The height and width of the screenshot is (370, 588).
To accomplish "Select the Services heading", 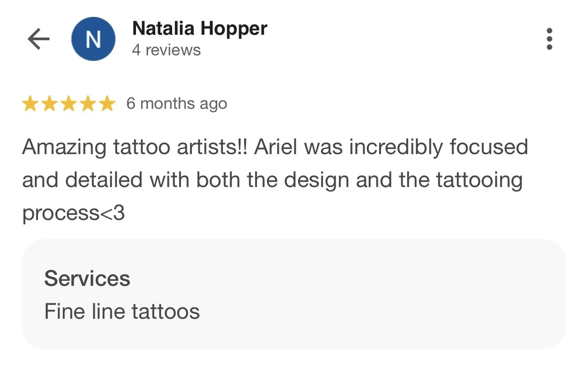I will 87,279.
